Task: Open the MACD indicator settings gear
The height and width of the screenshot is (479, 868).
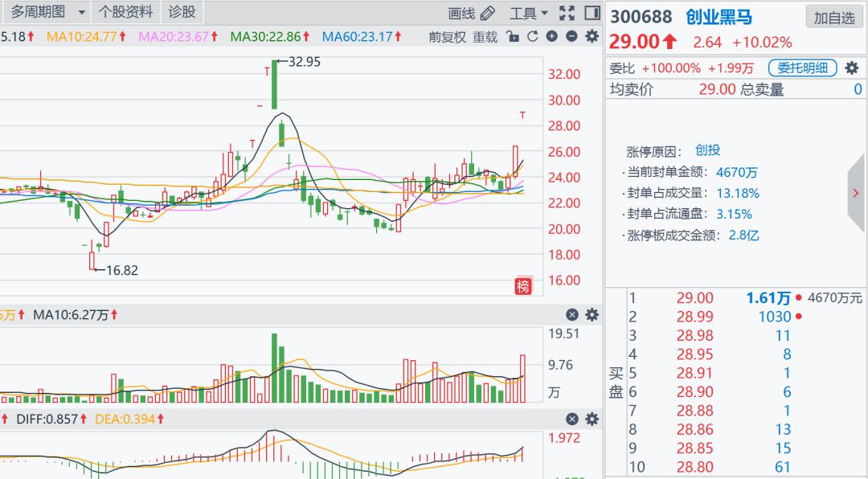Action: click(x=592, y=419)
